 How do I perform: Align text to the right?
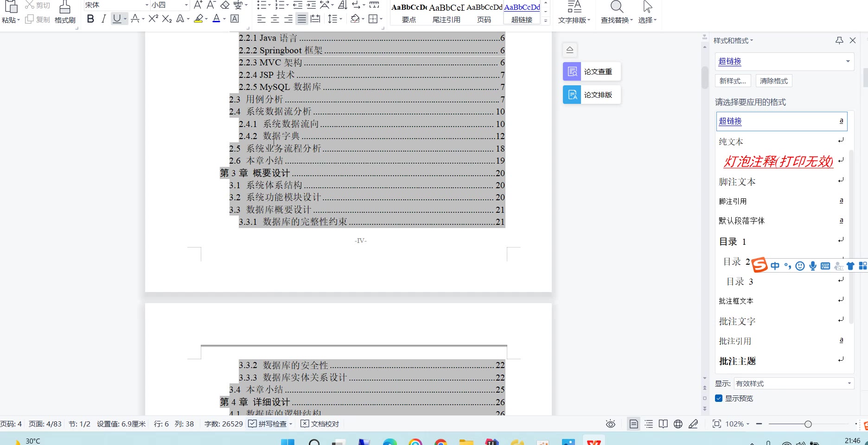tap(288, 19)
